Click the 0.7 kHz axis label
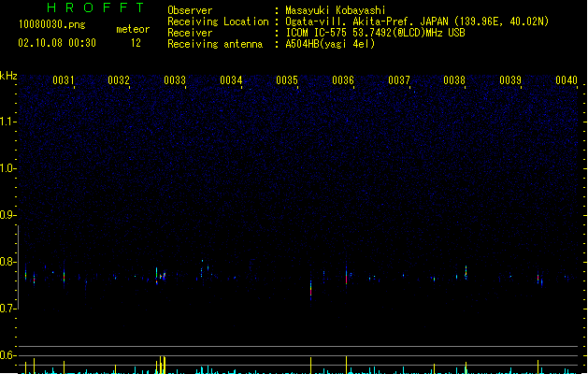 point(7,309)
